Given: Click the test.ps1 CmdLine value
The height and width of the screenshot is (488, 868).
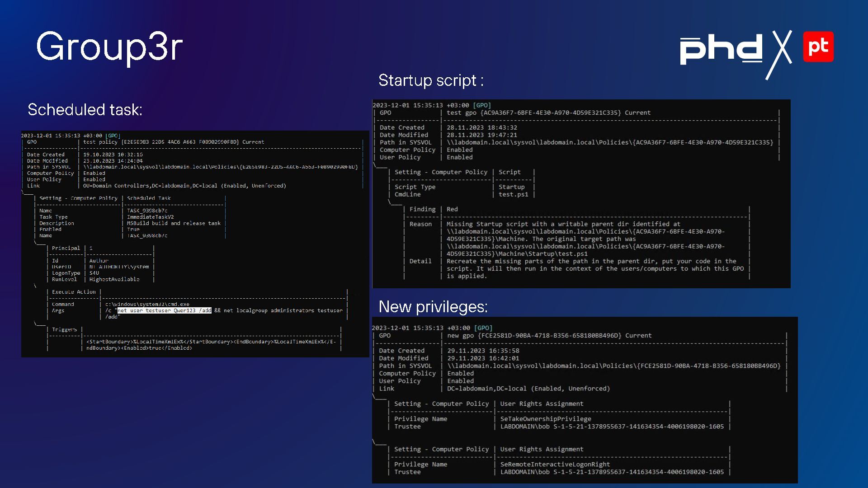Looking at the screenshot, I should [x=513, y=194].
